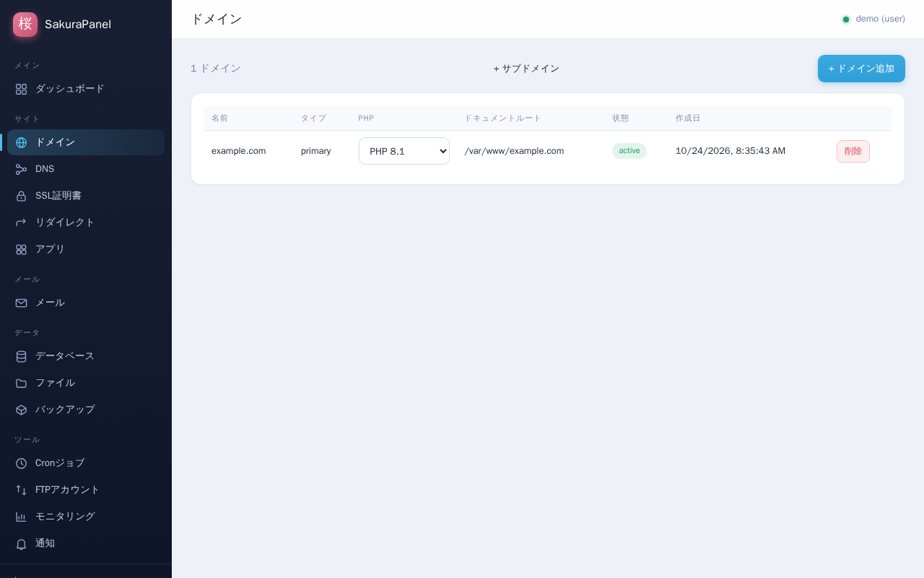
Task: Select the DNS network icon
Action: (x=21, y=169)
